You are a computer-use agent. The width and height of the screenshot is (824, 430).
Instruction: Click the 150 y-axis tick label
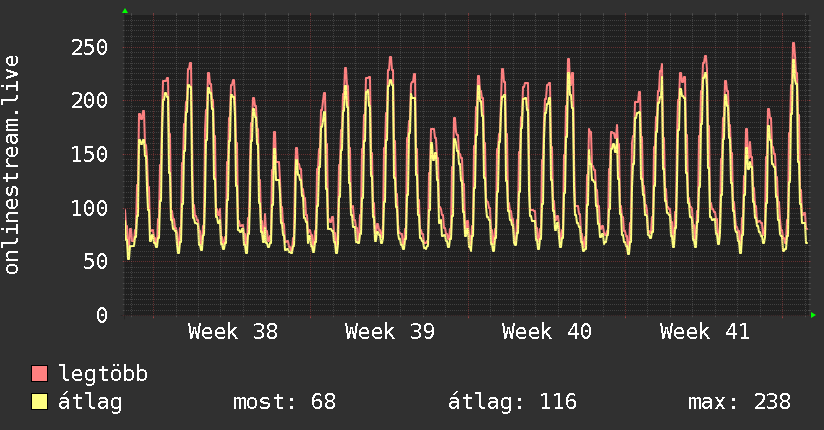[x=90, y=154]
